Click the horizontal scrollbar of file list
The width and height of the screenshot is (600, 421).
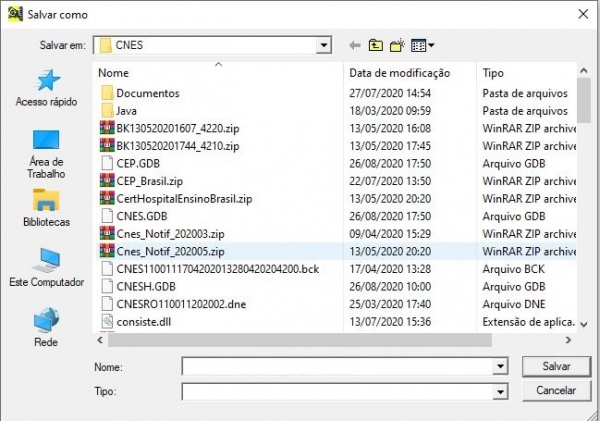[300, 340]
